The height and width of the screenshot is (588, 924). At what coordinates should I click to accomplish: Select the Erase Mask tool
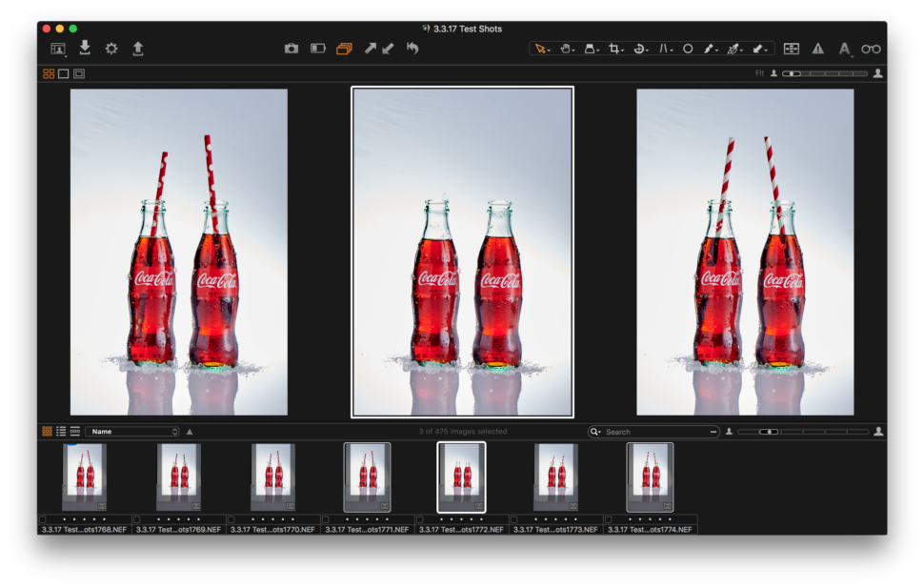click(735, 47)
